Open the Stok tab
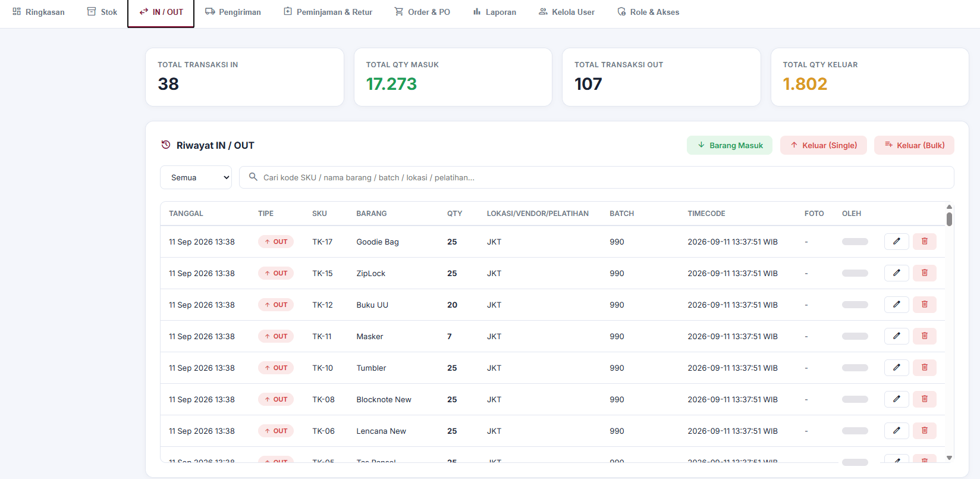Screen dimensions: 980x479 102,12
